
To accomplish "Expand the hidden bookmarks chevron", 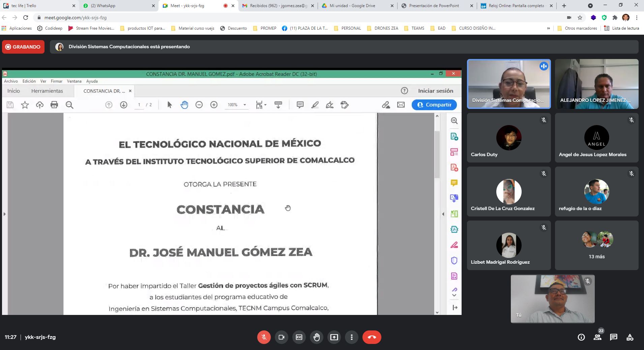I will click(x=548, y=28).
